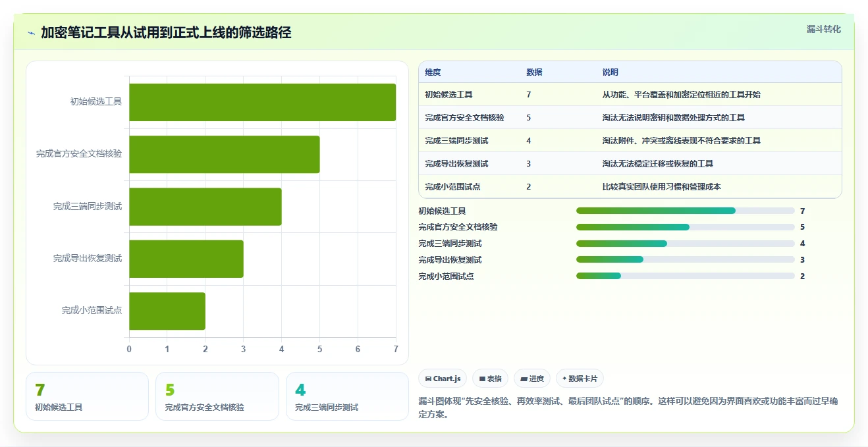This screenshot has height=447, width=868.
Task: Click the 完成三端同步测试 chart bar
Action: pyautogui.click(x=205, y=207)
